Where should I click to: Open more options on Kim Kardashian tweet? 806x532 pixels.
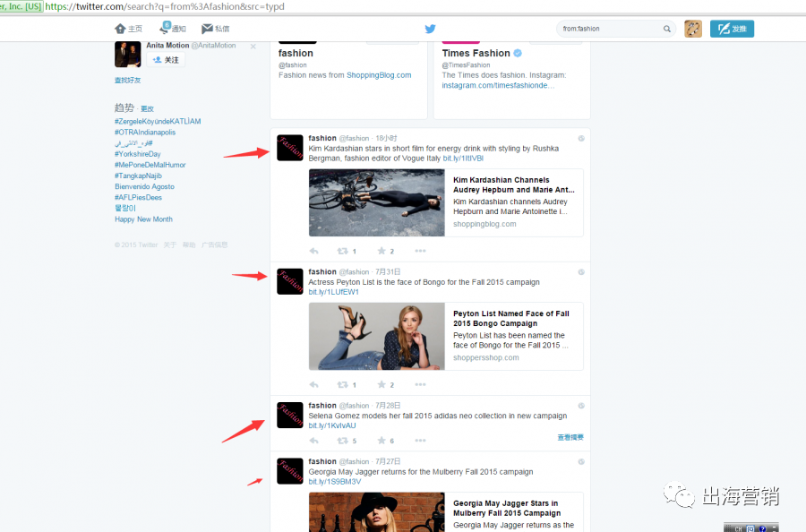pyautogui.click(x=420, y=251)
